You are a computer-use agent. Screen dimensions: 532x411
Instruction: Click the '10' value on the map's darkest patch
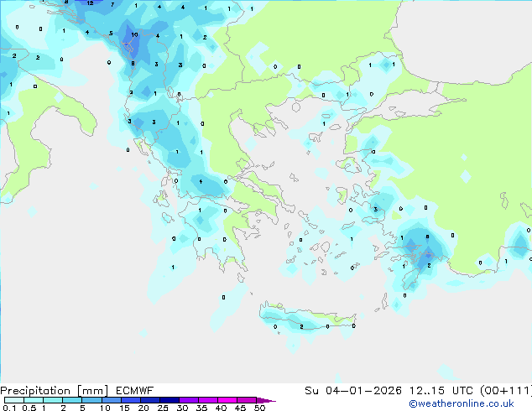[134, 34]
